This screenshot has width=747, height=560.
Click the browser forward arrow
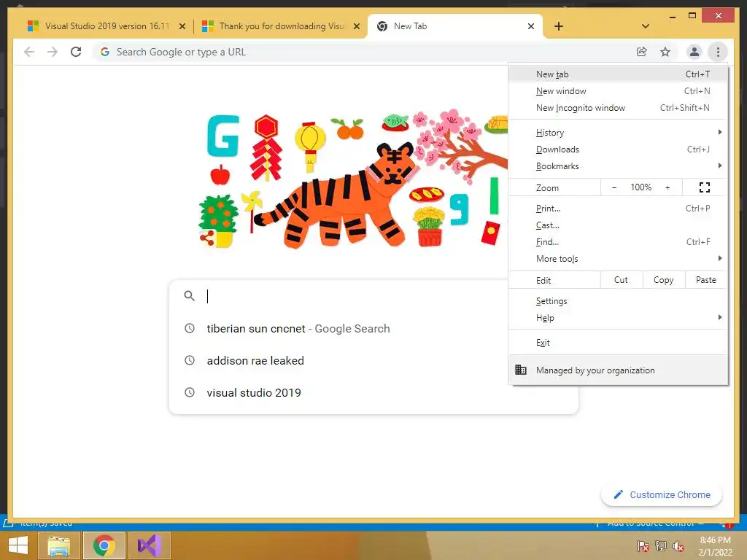tap(53, 52)
